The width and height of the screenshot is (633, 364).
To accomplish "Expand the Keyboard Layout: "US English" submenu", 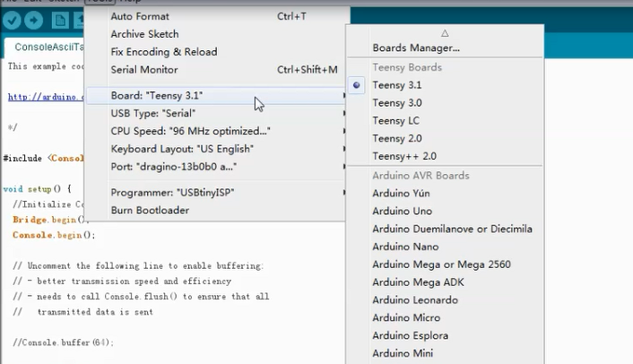I will (x=216, y=149).
